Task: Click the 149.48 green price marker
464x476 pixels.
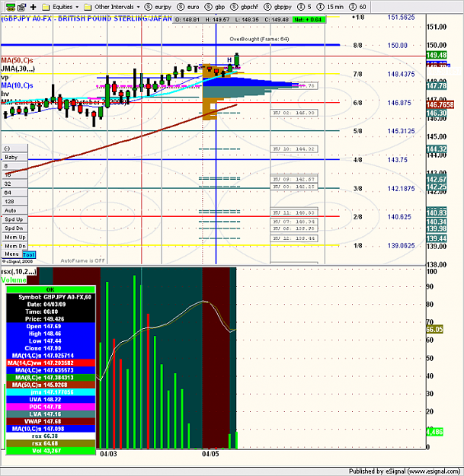Action: click(437, 55)
